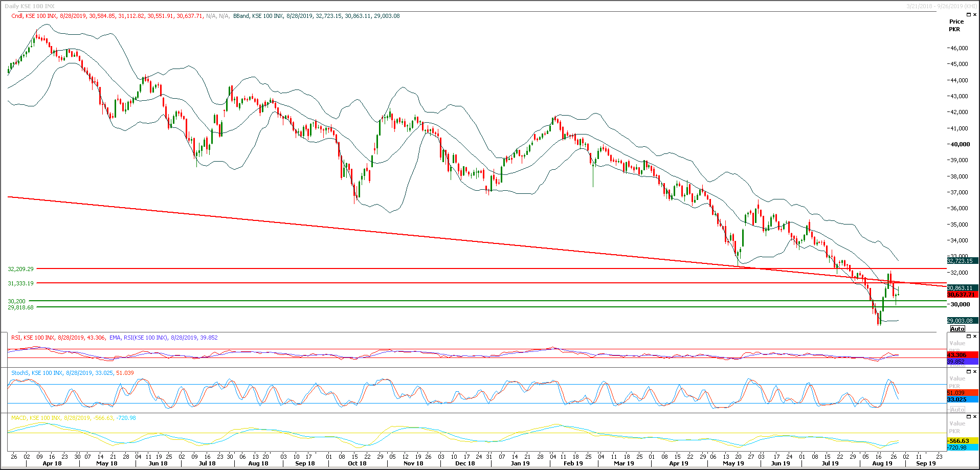Open the StochS value scale settings
980x470 pixels.
click(956, 378)
